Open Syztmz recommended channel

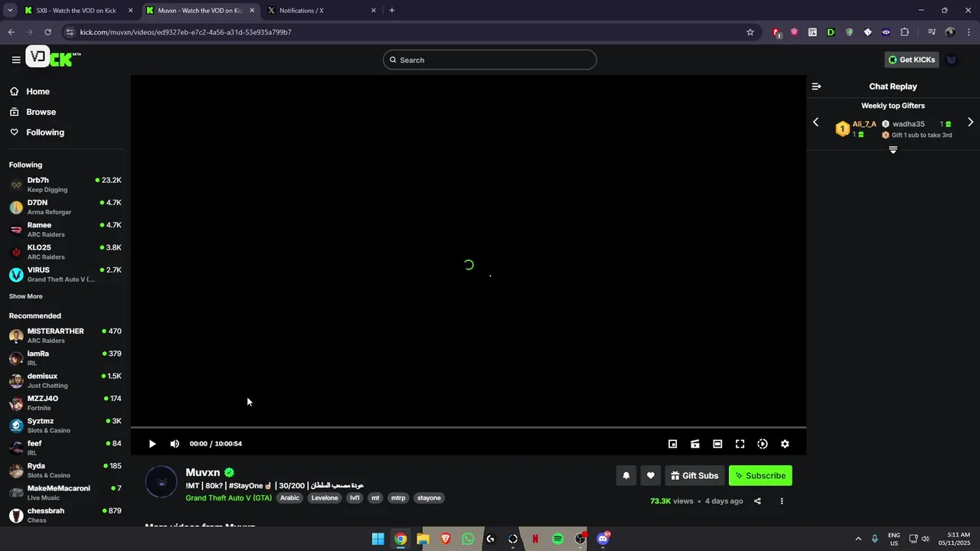tap(65, 425)
